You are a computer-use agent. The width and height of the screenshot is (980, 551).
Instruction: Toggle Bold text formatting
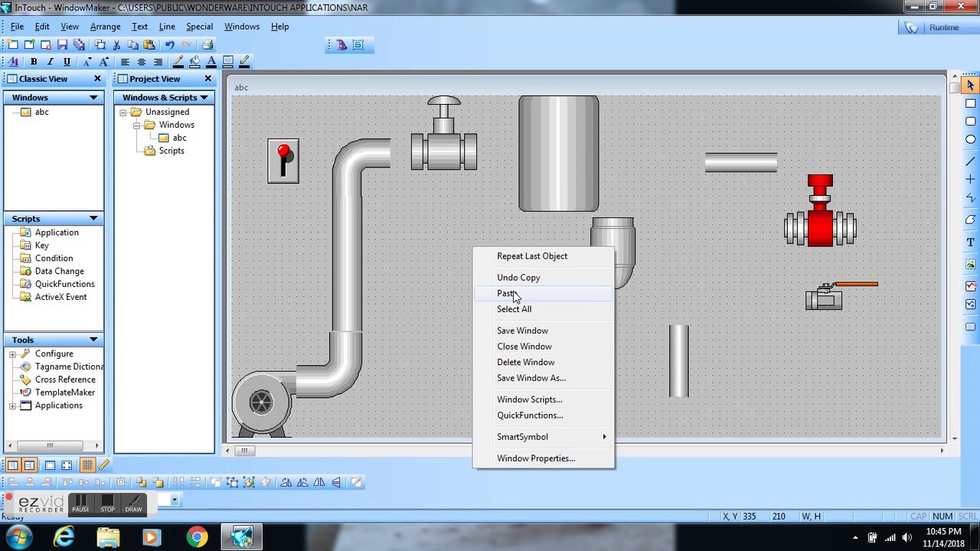[33, 62]
